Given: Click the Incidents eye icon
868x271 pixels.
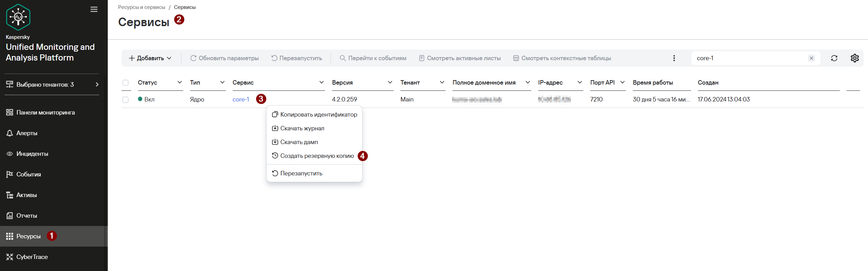Looking at the screenshot, I should tap(10, 154).
